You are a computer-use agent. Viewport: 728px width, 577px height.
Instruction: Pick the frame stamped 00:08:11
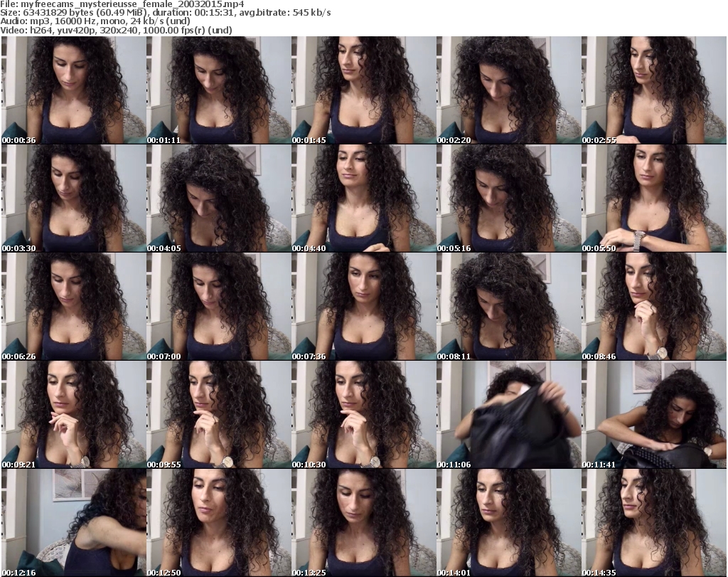pyautogui.click(x=508, y=307)
